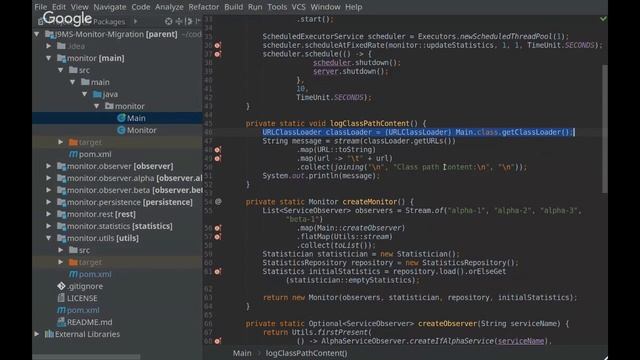Open the Navigate menu
This screenshot has width=640, height=360.
pos(110,7)
